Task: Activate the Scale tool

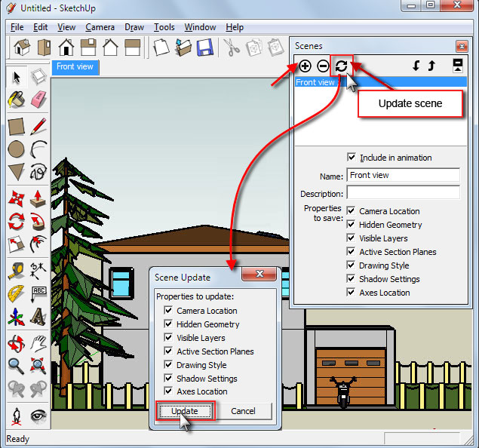Action: click(x=17, y=244)
